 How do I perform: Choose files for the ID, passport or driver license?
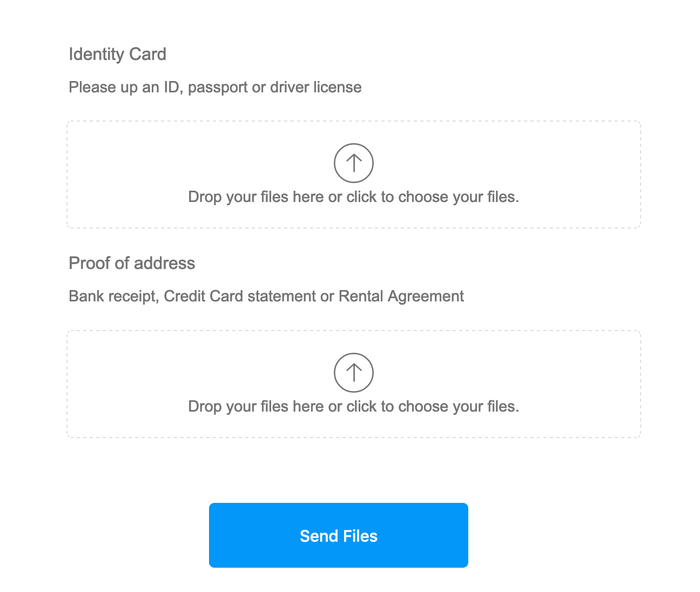354,174
